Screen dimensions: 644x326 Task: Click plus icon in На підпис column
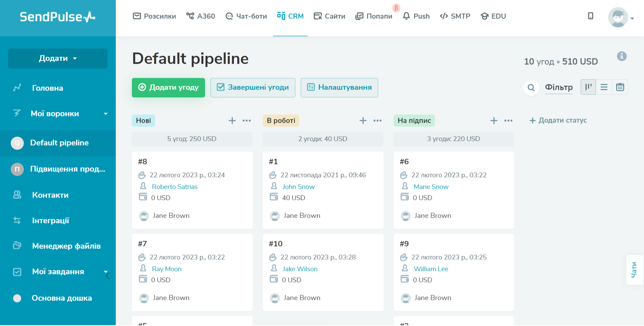tap(494, 121)
